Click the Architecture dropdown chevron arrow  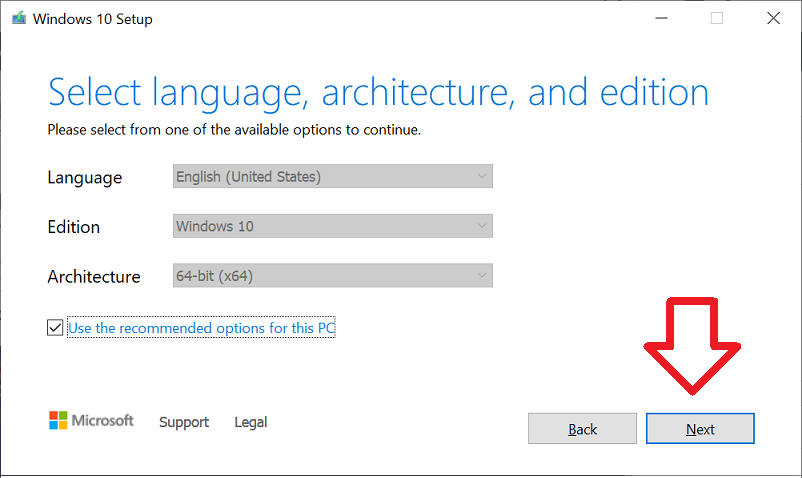[x=482, y=276]
